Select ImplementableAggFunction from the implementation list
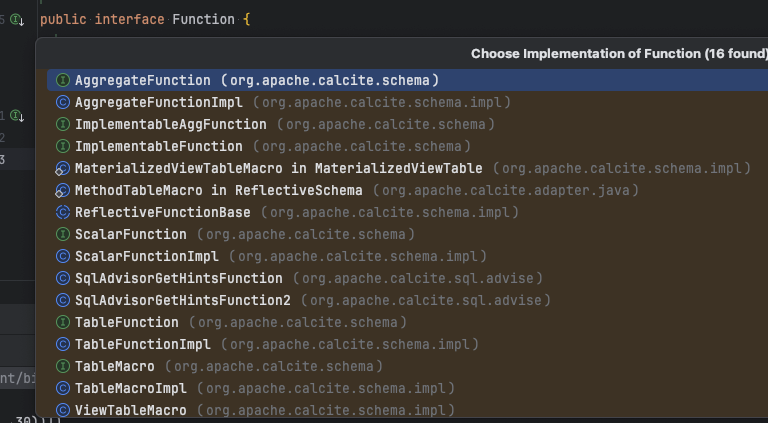 170,124
